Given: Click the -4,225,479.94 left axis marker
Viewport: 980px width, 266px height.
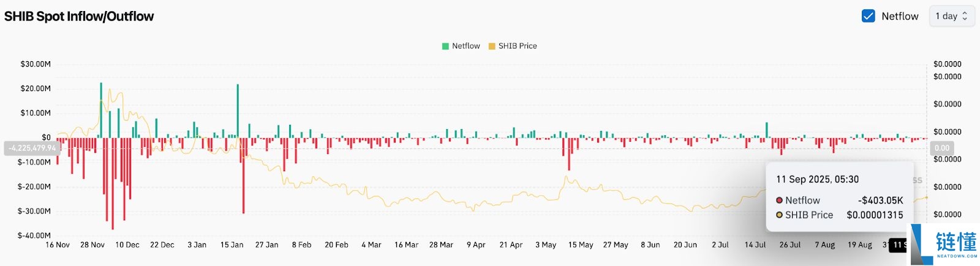Looking at the screenshot, I should coord(32,148).
